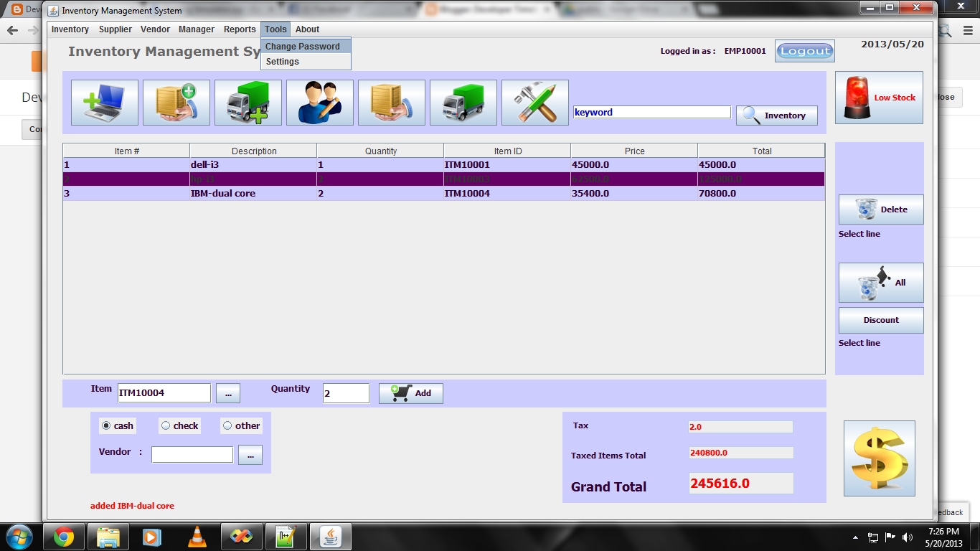980x551 pixels.
Task: Select the highlighted purple second row
Action: (444, 179)
